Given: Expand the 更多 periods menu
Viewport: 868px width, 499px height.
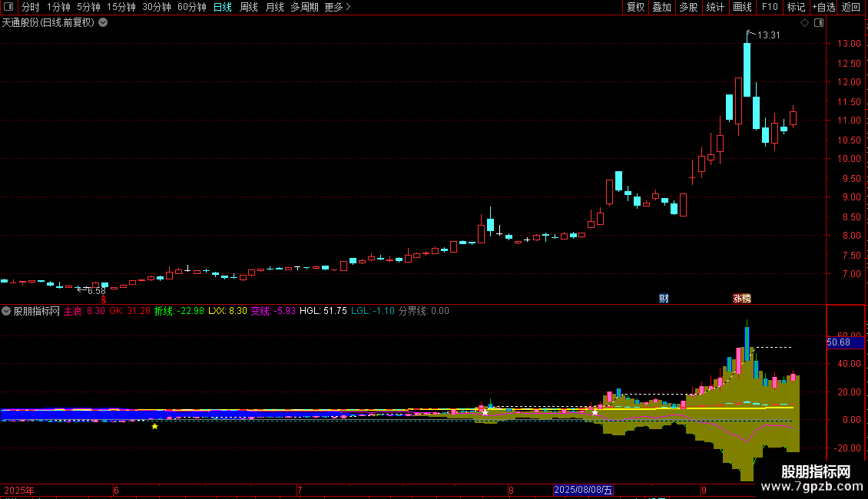Looking at the screenshot, I should [x=337, y=7].
